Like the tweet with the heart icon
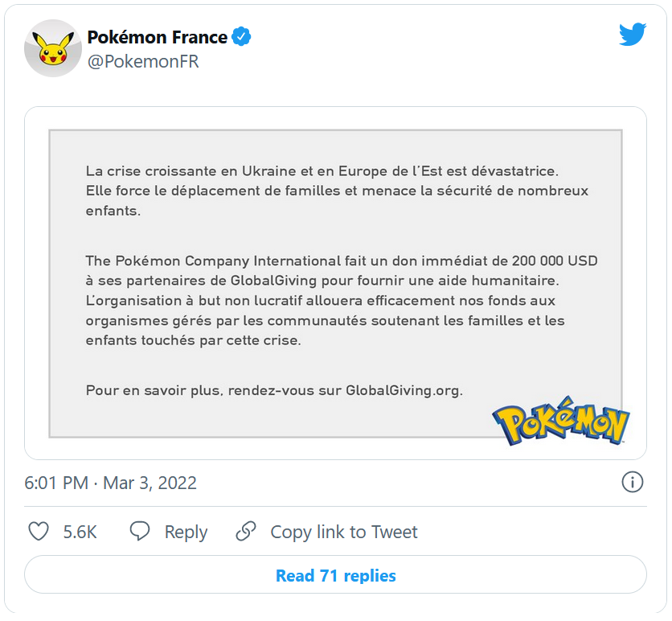This screenshot has width=672, height=621. pos(39,532)
